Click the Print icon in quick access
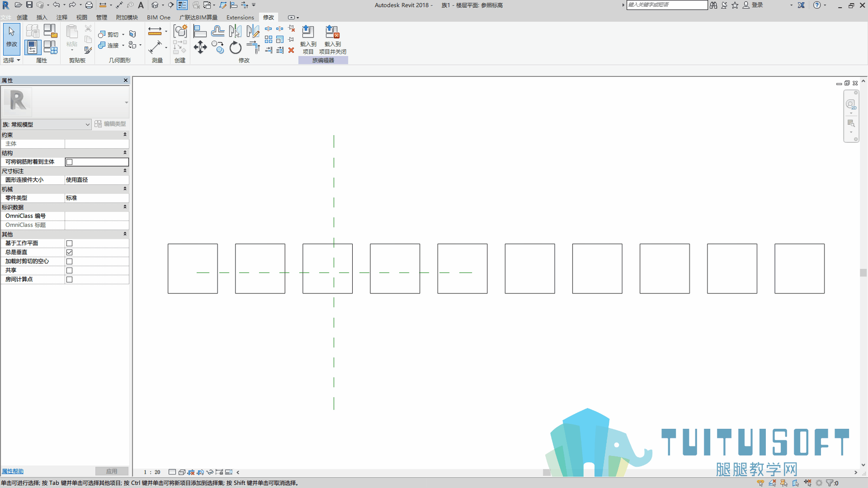 89,5
